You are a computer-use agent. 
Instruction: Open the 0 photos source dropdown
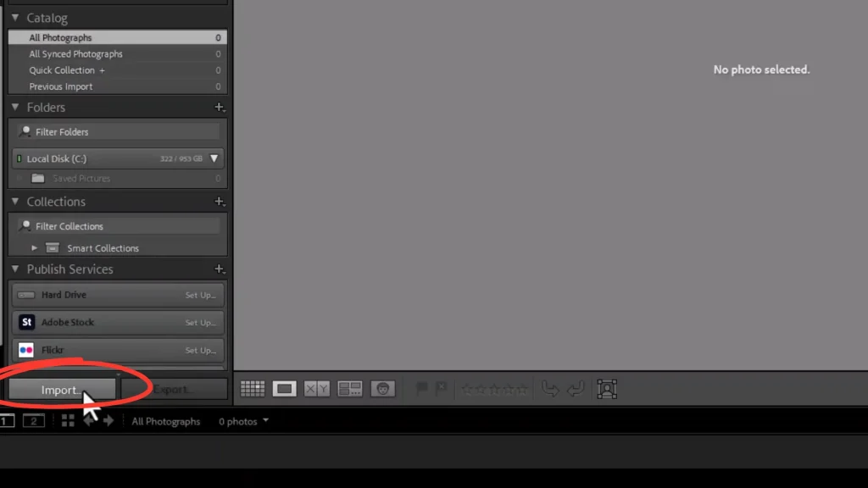click(243, 421)
